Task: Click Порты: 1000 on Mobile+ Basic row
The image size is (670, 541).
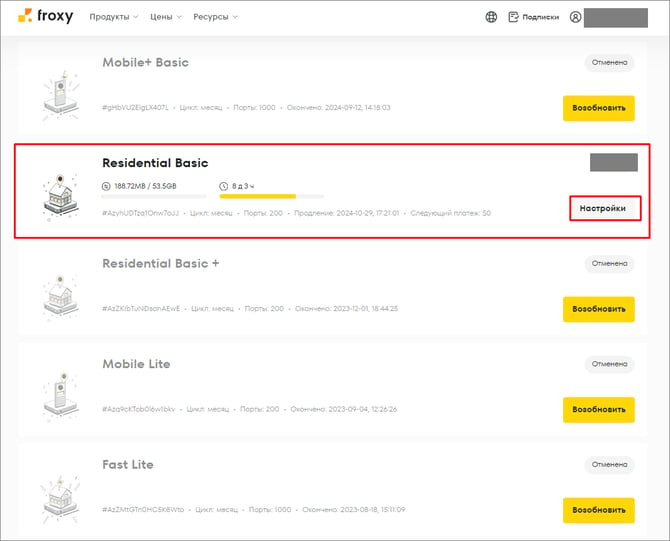Action: pyautogui.click(x=254, y=108)
